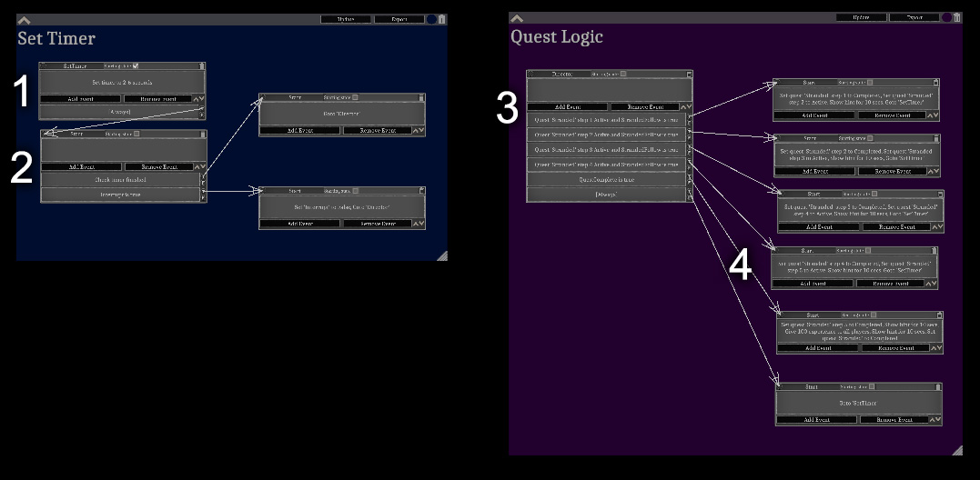Delete the 'step 1 to Completed' node via trash
Screen dimensions: 980x480
pyautogui.click(x=935, y=83)
